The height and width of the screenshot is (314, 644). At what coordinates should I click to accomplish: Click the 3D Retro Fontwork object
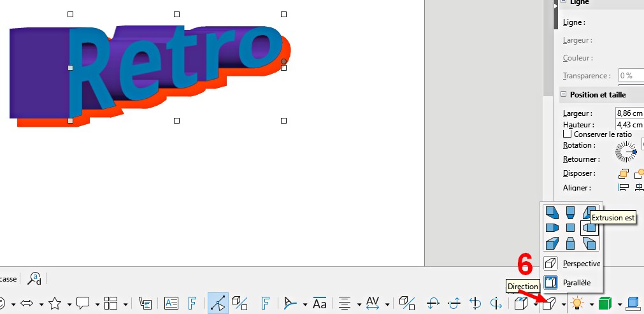[150, 76]
